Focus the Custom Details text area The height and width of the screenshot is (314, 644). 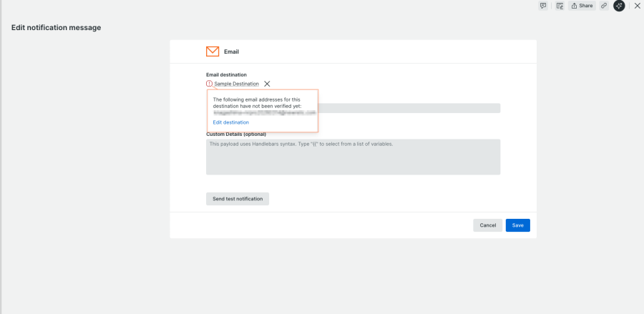coord(353,157)
